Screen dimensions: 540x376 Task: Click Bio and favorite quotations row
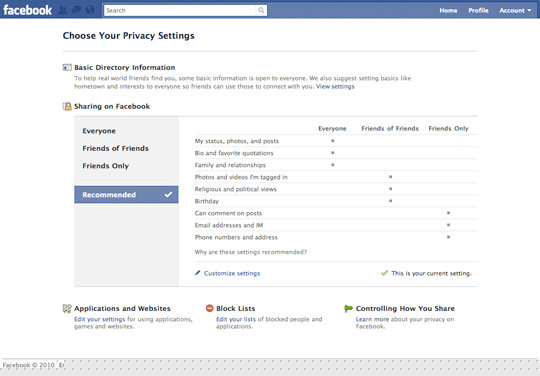[x=336, y=153]
